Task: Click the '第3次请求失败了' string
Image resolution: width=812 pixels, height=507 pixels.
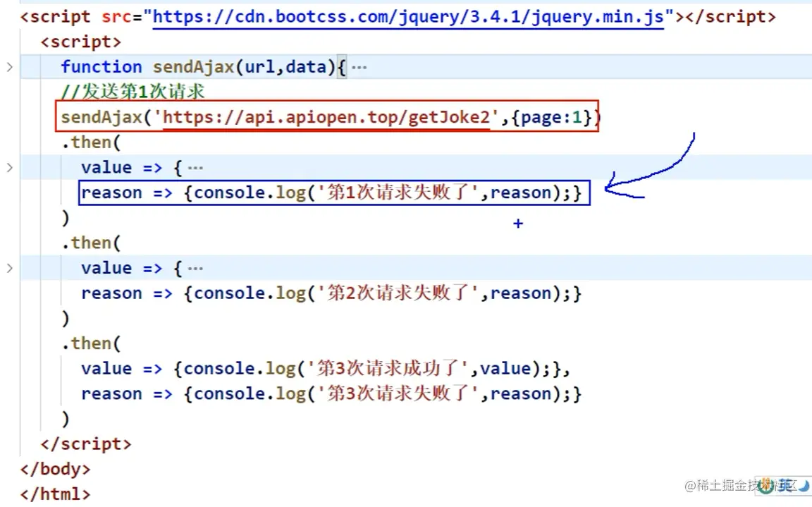Action: [398, 393]
